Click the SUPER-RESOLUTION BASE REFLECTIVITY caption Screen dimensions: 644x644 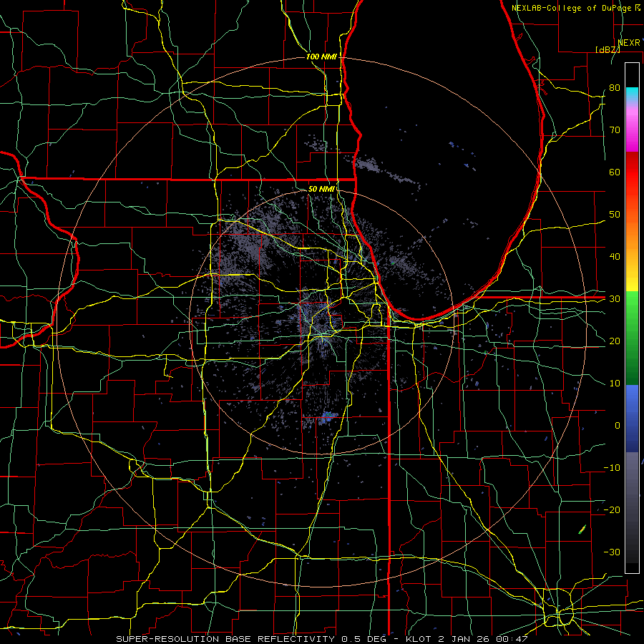(x=225, y=639)
